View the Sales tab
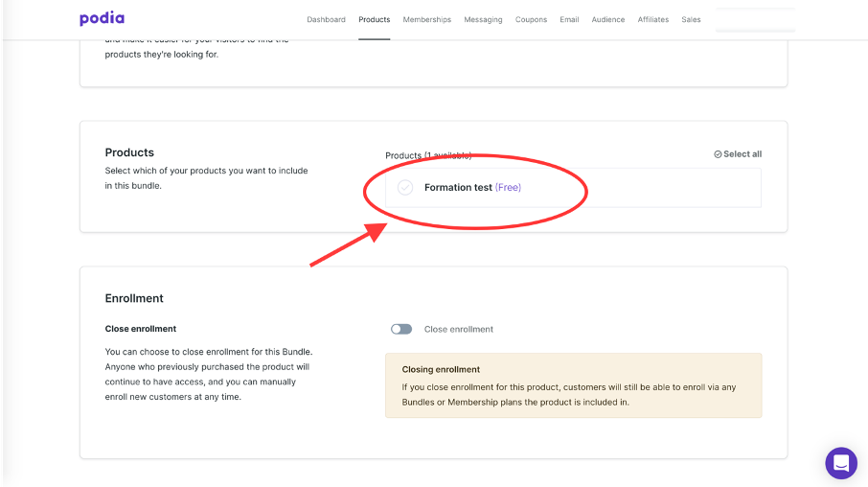868x487 pixels. [x=691, y=19]
